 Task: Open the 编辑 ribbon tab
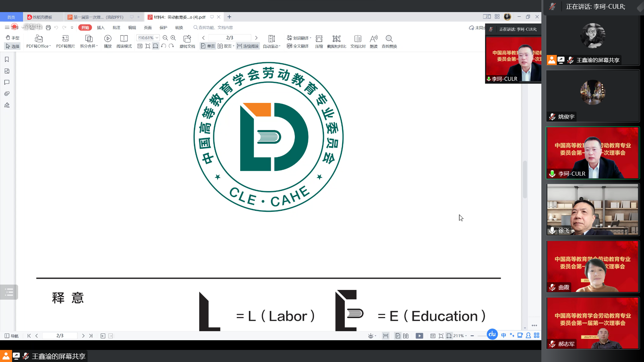pos(132,27)
